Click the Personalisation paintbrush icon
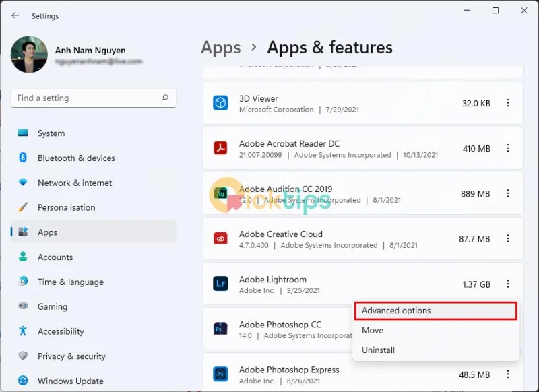This screenshot has width=539, height=392. coord(23,207)
